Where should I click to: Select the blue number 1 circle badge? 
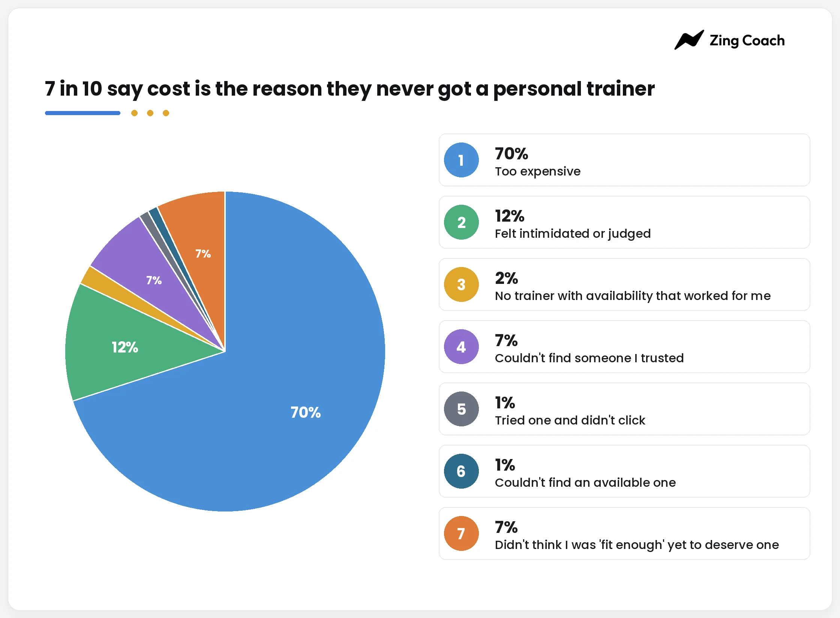click(x=461, y=160)
